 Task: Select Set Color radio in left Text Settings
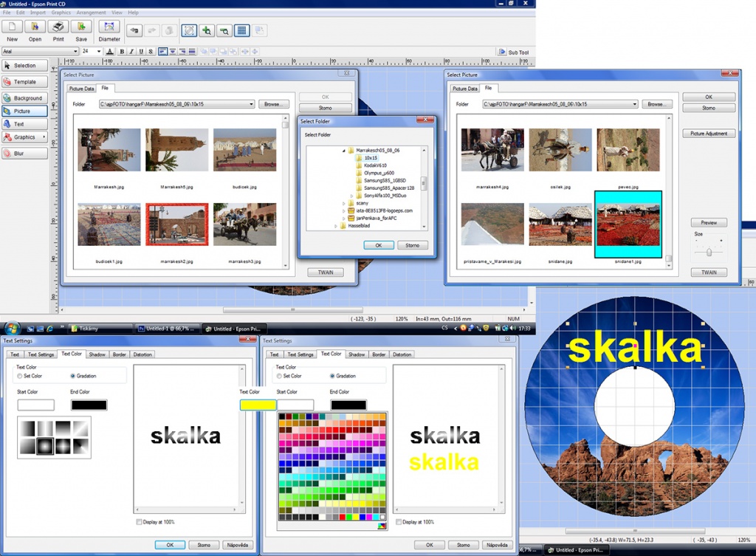20,376
